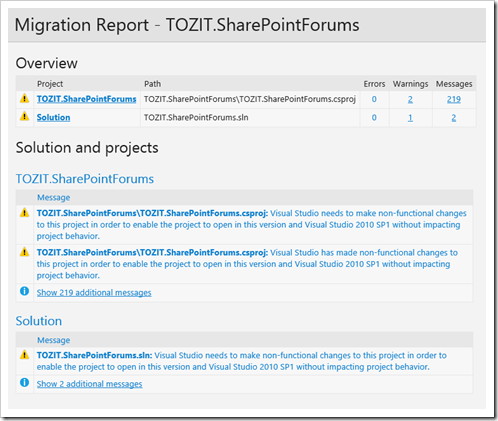Click warning icon beside Solution overview row

click(x=24, y=116)
